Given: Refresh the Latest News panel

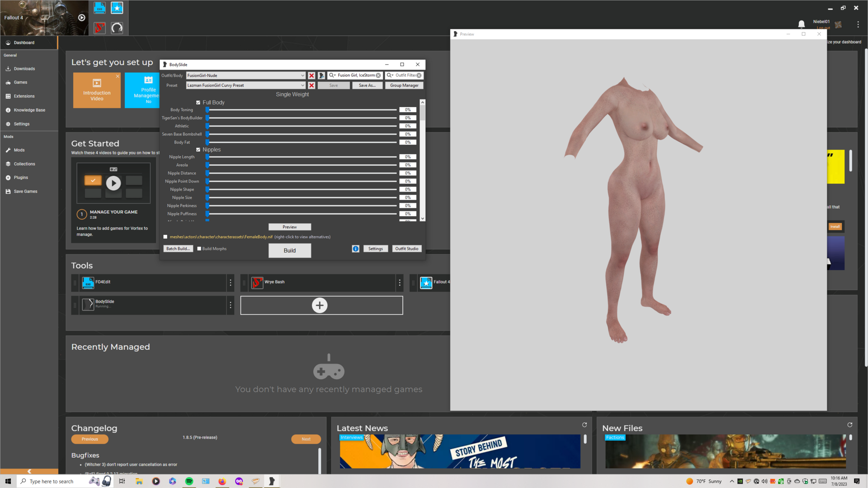Looking at the screenshot, I should coord(585,425).
